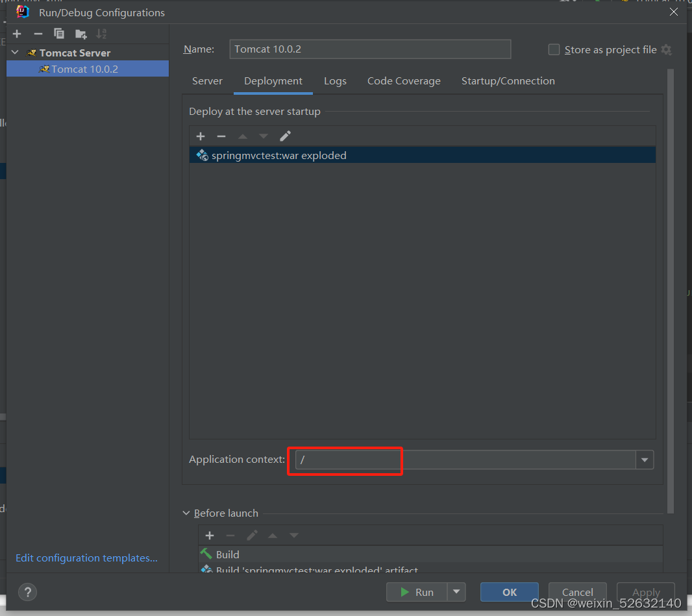Move the before launch task down
Screen dimensions: 692x616
coord(294,536)
